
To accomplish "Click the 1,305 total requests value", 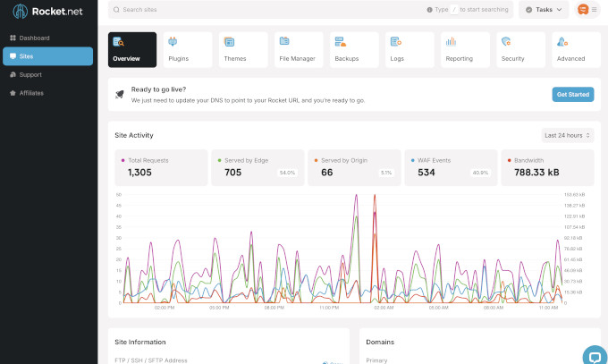I will point(139,173).
